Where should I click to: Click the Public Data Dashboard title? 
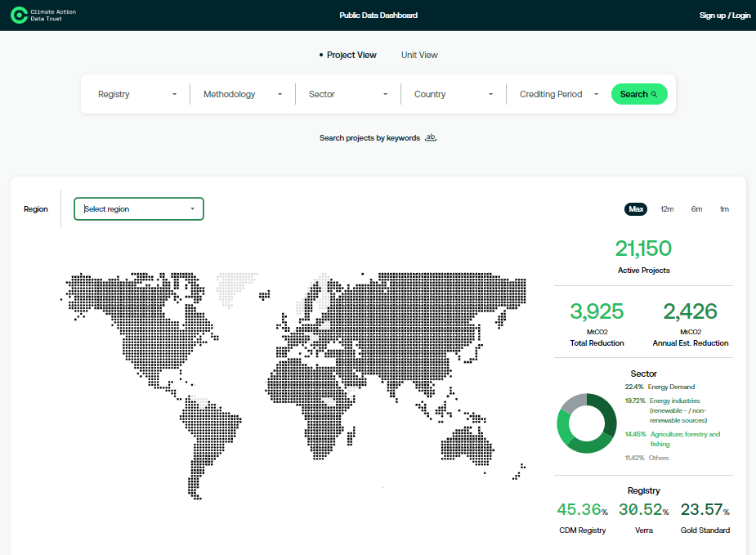pyautogui.click(x=378, y=16)
